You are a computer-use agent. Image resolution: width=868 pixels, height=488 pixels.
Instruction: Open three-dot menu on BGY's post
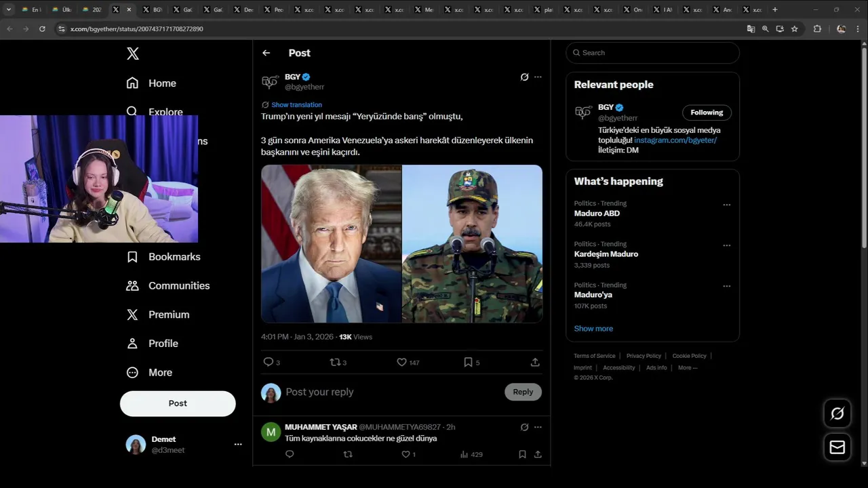[538, 77]
